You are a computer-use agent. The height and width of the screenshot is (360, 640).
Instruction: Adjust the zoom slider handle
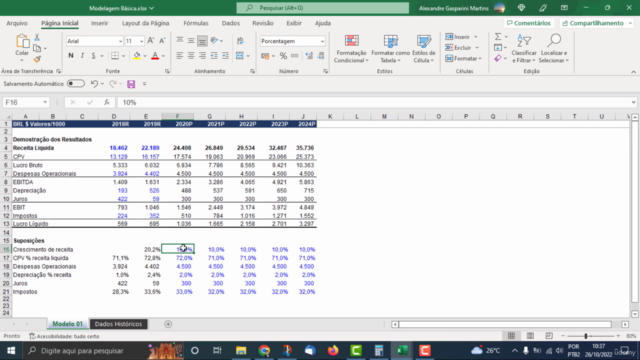586,336
